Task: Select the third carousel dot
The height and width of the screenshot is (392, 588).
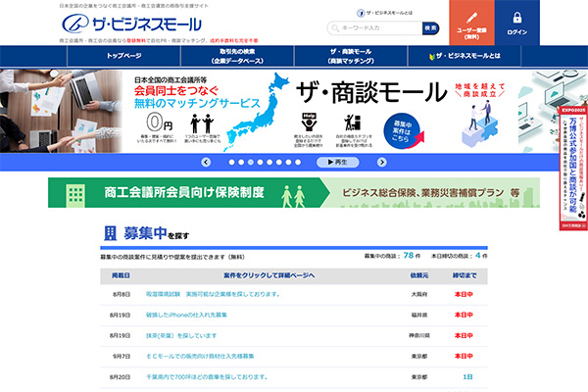Action: (251, 162)
